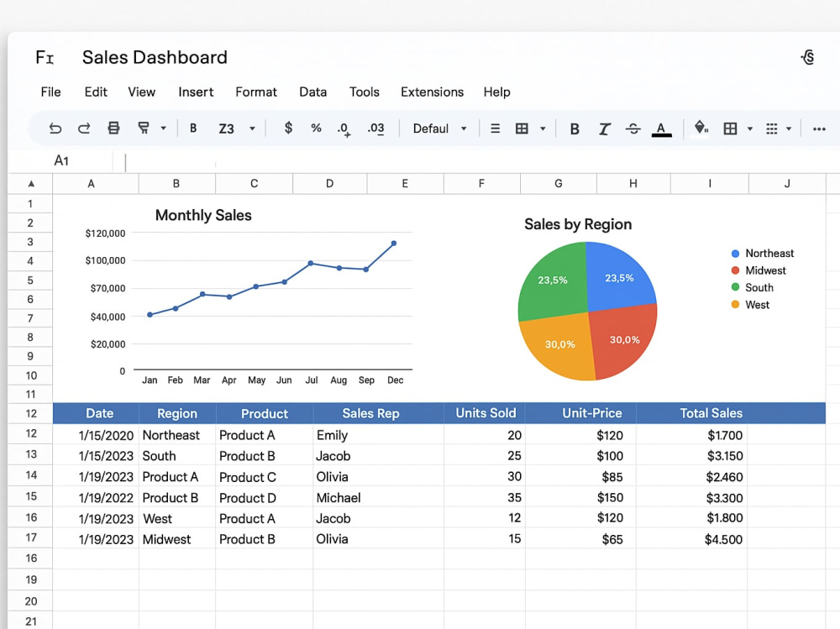Click the Monthly Sales chart title
840x629 pixels.
click(203, 215)
